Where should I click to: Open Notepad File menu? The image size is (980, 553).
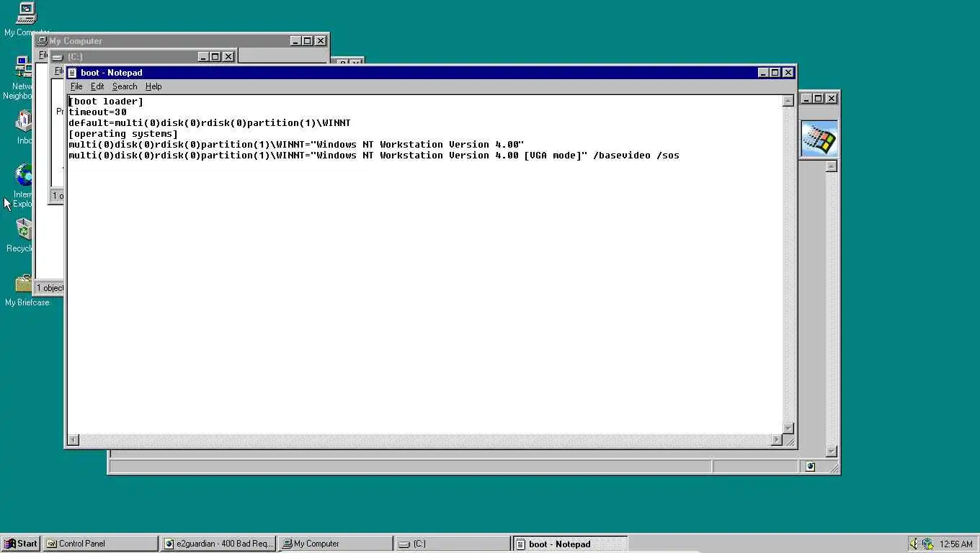(x=76, y=86)
